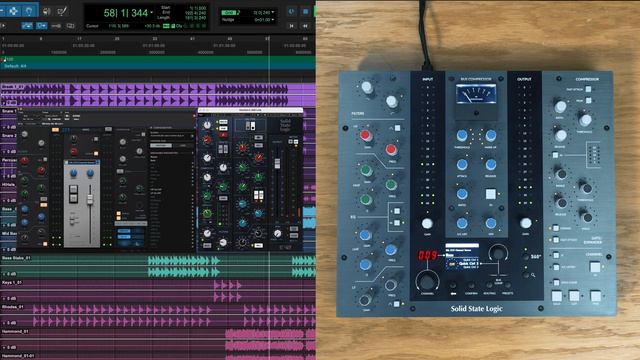Click the white Input gain knob on the UC1
640x360 pixels.
427,223
